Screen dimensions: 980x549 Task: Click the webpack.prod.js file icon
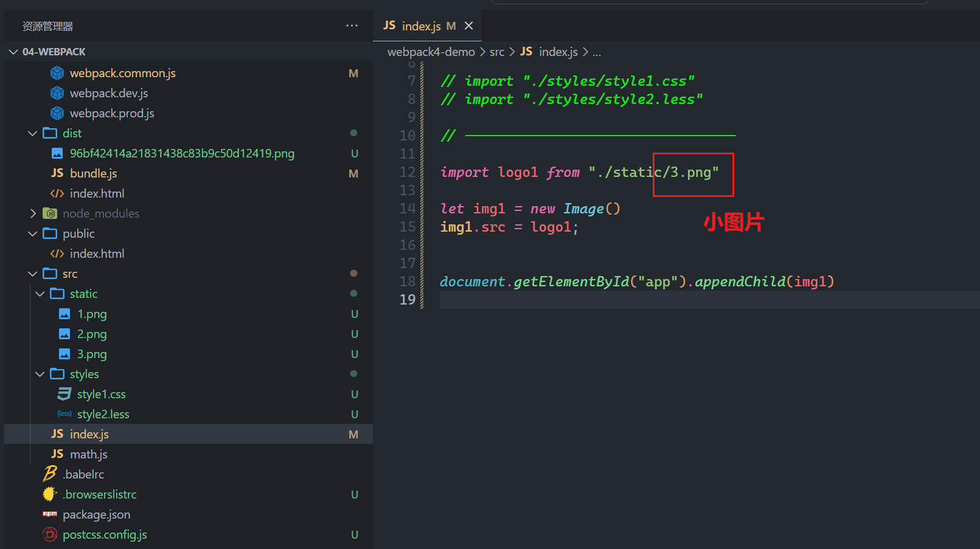click(x=57, y=113)
